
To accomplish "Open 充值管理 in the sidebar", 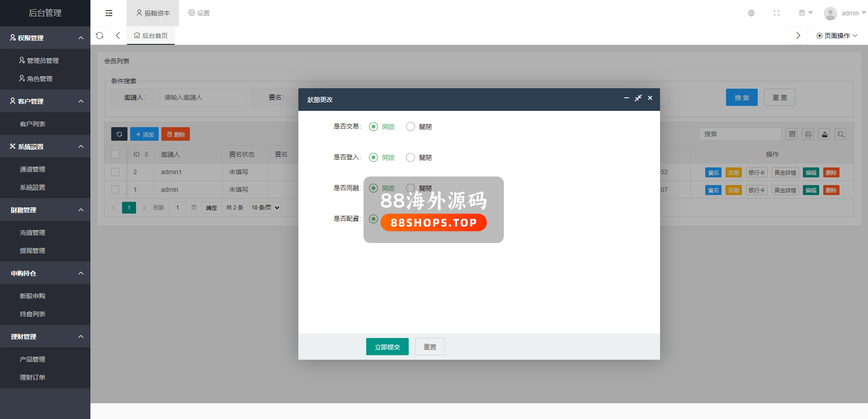I will point(33,233).
